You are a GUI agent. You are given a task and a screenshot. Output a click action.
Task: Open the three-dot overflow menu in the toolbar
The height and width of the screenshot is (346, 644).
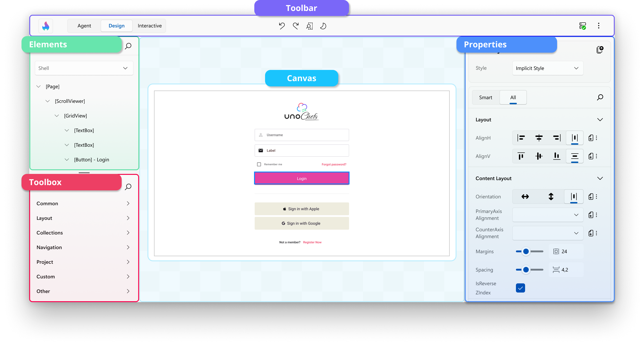599,26
